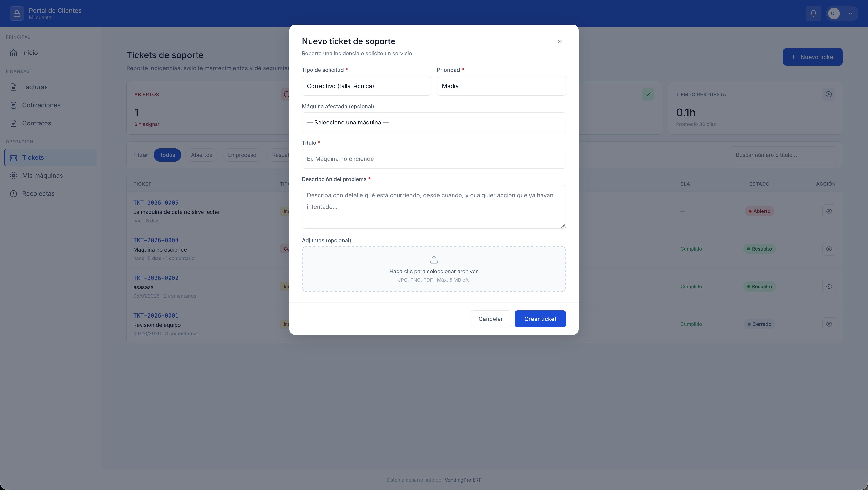Click Cumplido SLA for TKT-2026-0001
Viewport: 868px width, 490px height.
pos(691,324)
